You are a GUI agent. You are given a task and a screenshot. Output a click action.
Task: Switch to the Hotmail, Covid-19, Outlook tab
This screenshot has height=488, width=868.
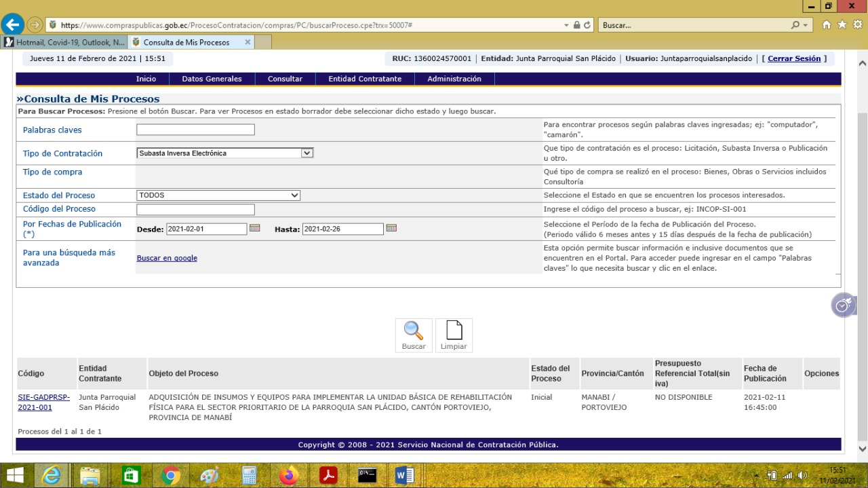coord(64,42)
